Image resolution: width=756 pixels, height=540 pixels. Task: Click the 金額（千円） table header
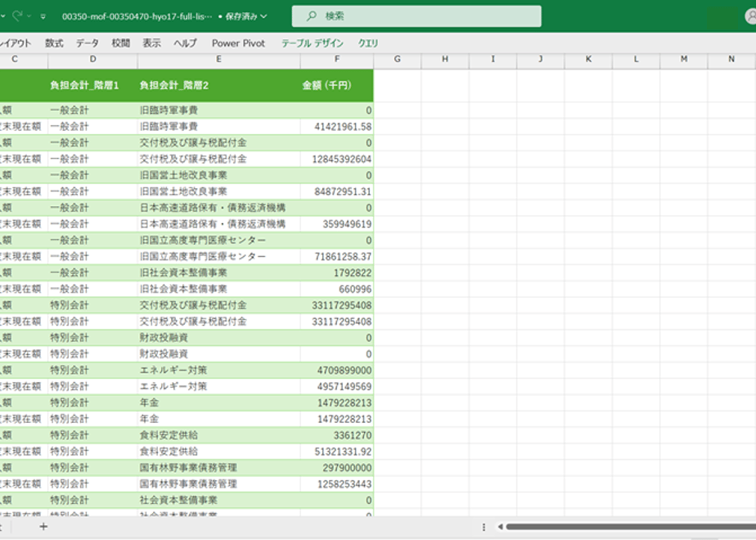[x=336, y=85]
